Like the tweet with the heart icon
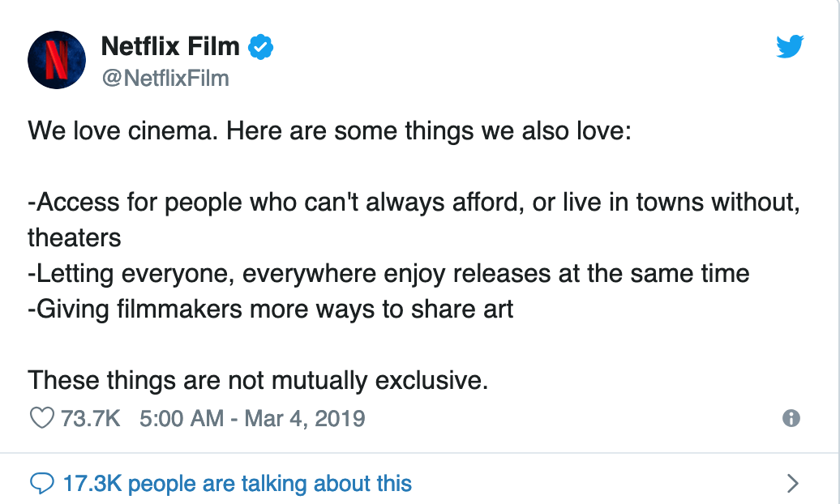 point(42,418)
